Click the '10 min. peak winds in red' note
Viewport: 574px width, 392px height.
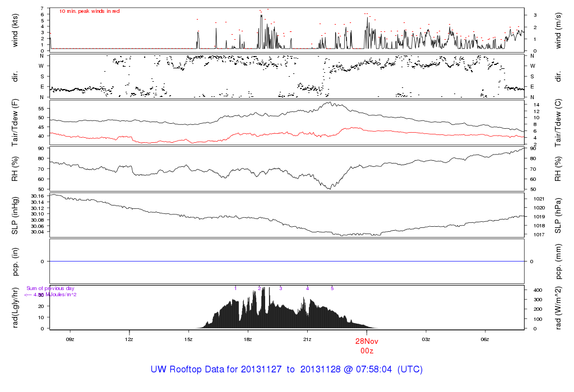89,11
